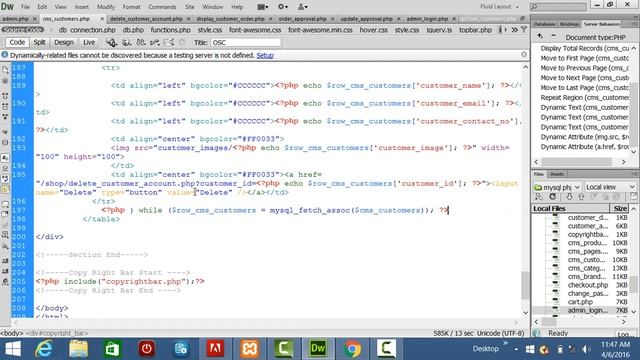Click the Put files up-arrow icon
Viewport: 640px width, 360px height.
tap(581, 197)
